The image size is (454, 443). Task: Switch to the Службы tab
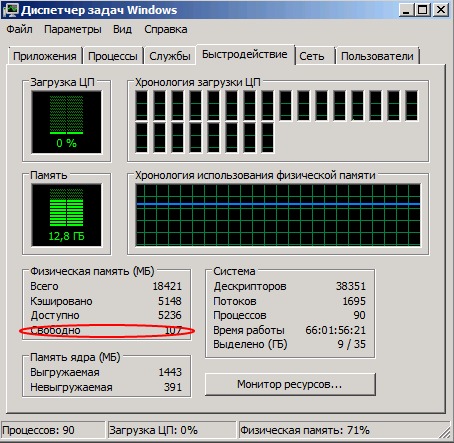pyautogui.click(x=170, y=56)
